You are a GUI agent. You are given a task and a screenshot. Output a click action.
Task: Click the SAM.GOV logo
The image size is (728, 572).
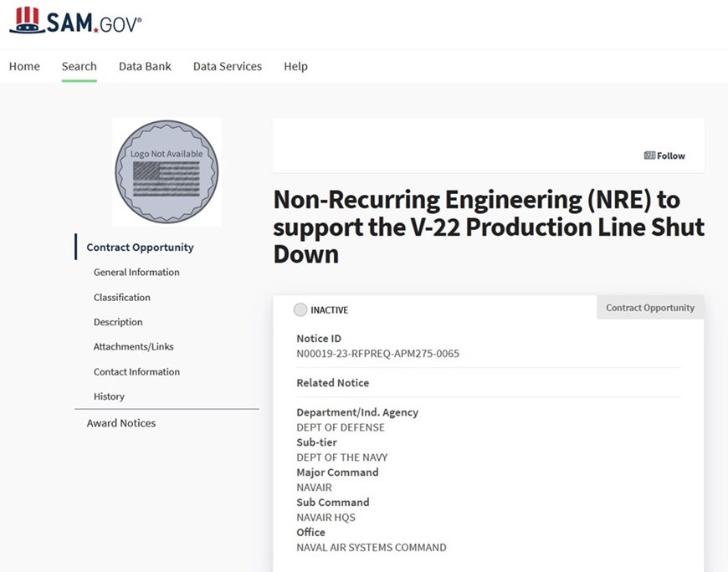75,20
